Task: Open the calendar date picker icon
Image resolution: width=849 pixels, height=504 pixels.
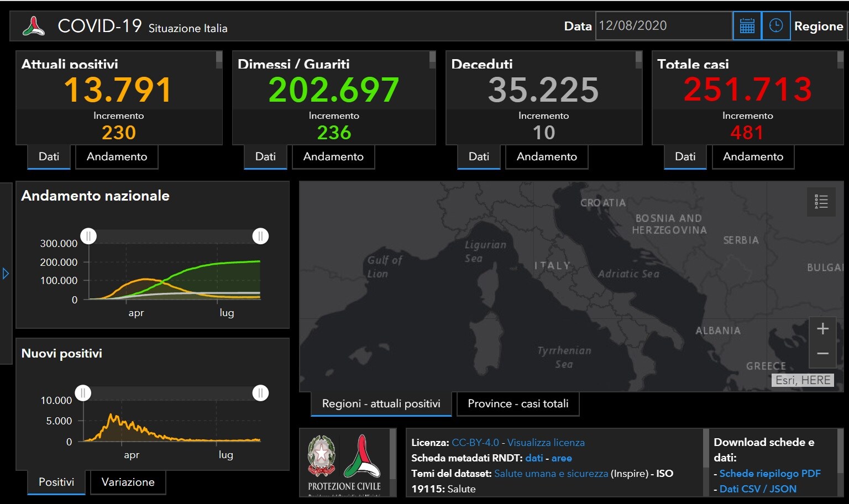Action: (x=747, y=25)
